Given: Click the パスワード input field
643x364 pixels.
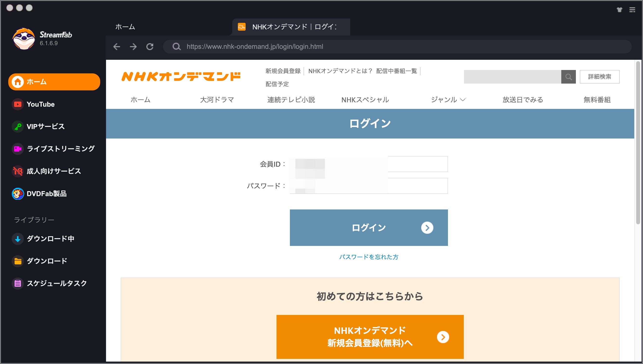Looking at the screenshot, I should [x=368, y=186].
